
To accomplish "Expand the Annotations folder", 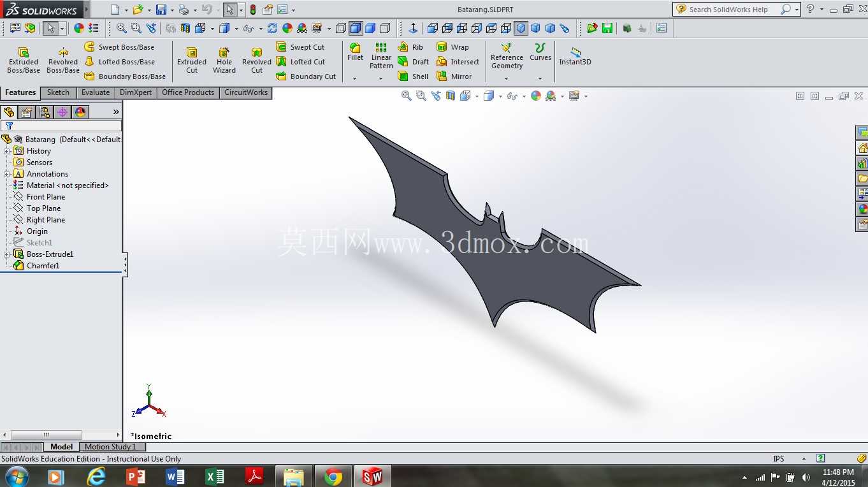I will (x=6, y=174).
